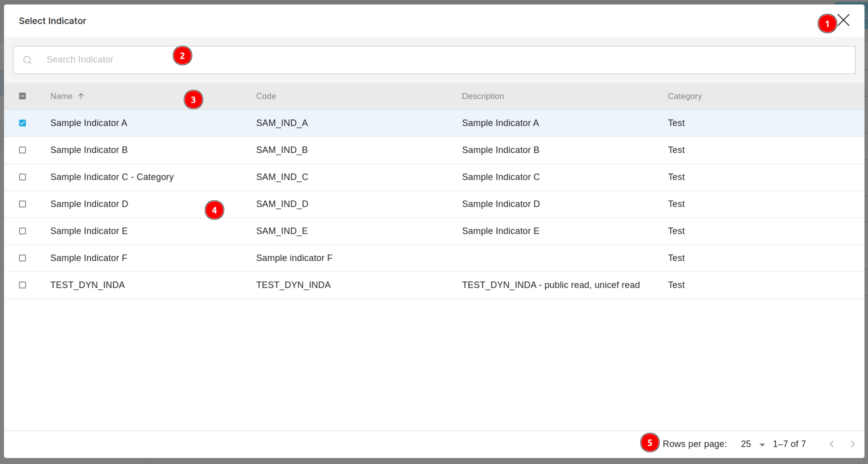This screenshot has width=868, height=464.
Task: Check Sample Indicator E checkbox
Action: point(22,231)
